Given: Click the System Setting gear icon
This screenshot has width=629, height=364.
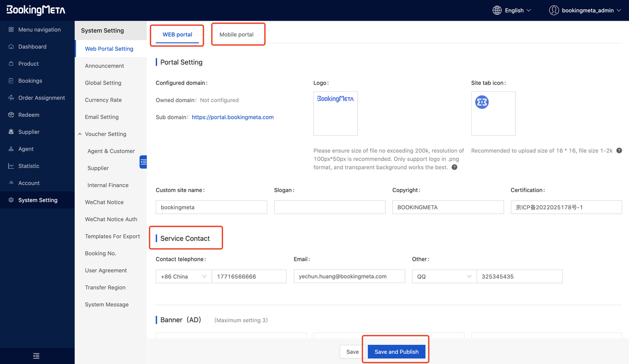Looking at the screenshot, I should pyautogui.click(x=11, y=200).
